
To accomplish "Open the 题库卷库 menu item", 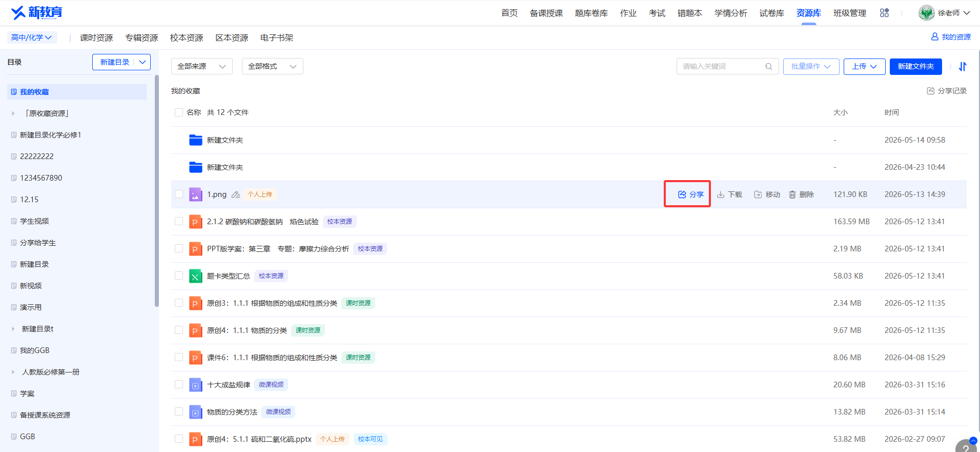I will (591, 13).
